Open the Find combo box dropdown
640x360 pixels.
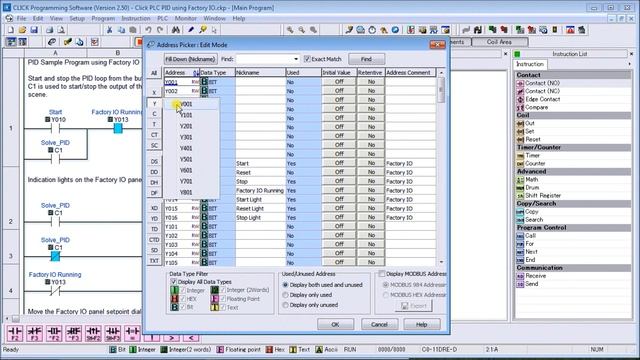(296, 59)
